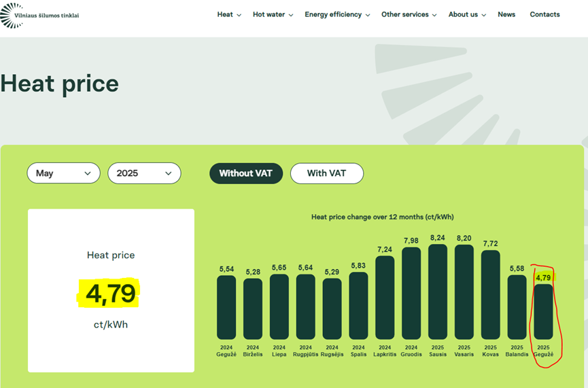
Task: Expand the May month dropdown
Action: pyautogui.click(x=63, y=173)
